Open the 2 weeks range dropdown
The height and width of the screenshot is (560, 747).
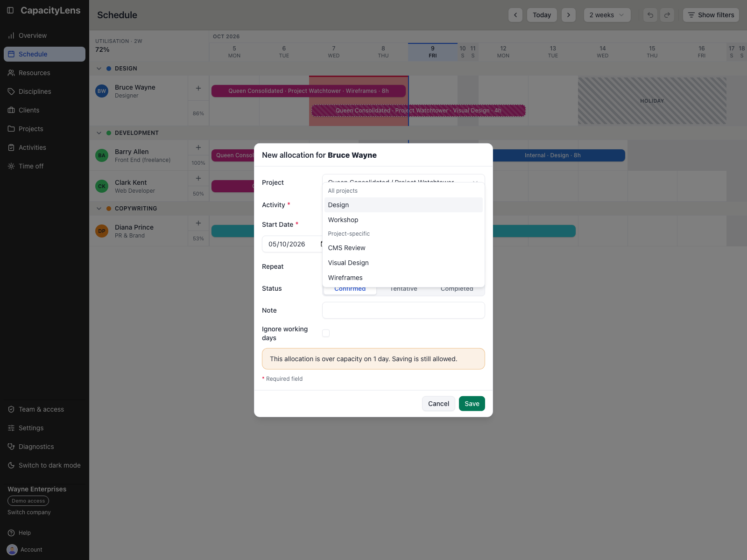[607, 15]
